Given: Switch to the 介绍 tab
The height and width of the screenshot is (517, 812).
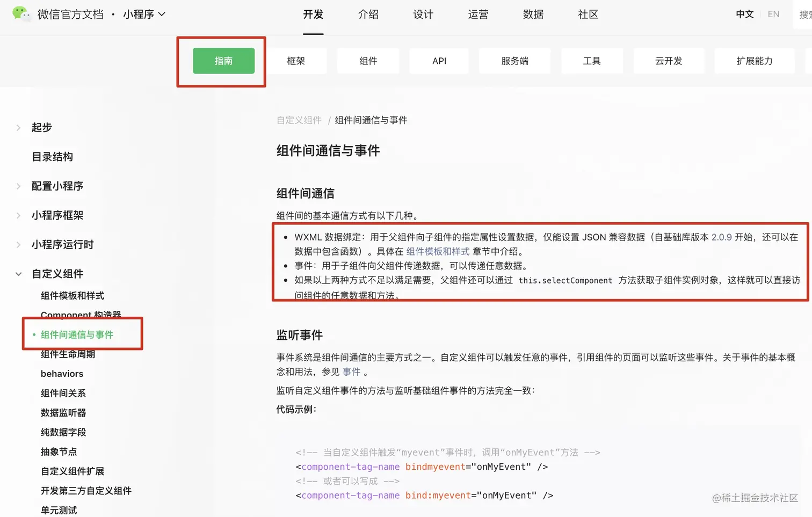Looking at the screenshot, I should pyautogui.click(x=368, y=15).
